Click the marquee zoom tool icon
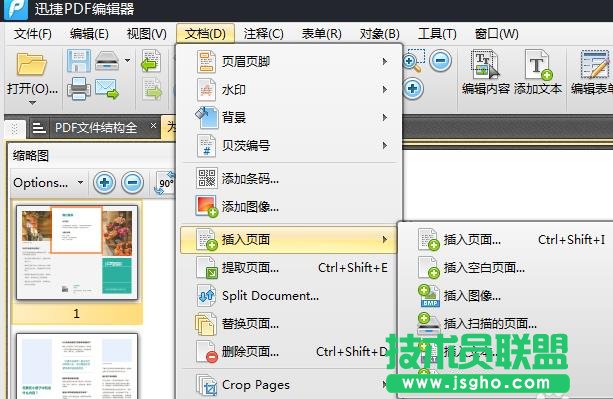 (413, 61)
